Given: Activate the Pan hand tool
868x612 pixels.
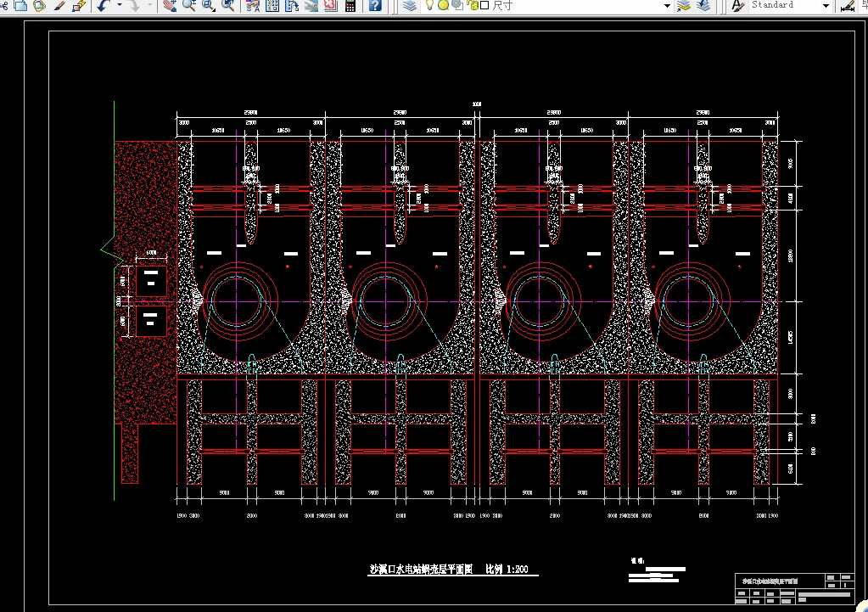Looking at the screenshot, I should point(170,6).
